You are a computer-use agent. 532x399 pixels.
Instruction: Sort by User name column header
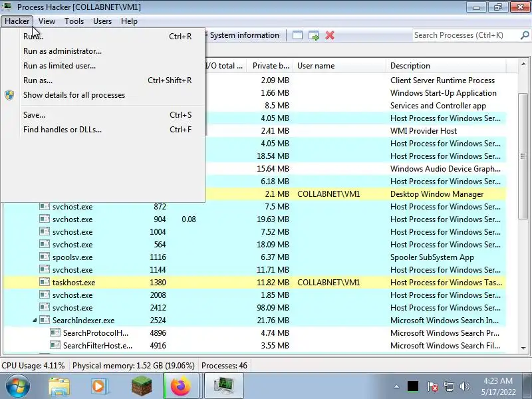(340, 66)
